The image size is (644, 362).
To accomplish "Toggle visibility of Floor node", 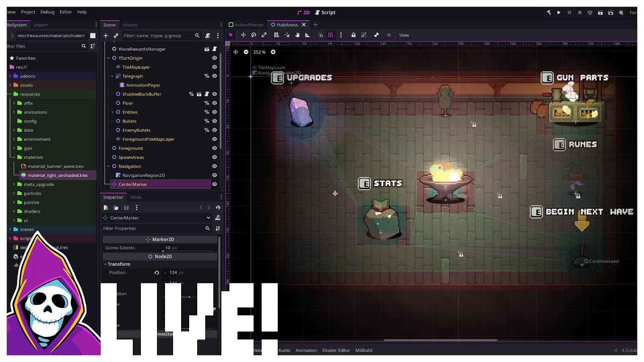I will point(214,103).
